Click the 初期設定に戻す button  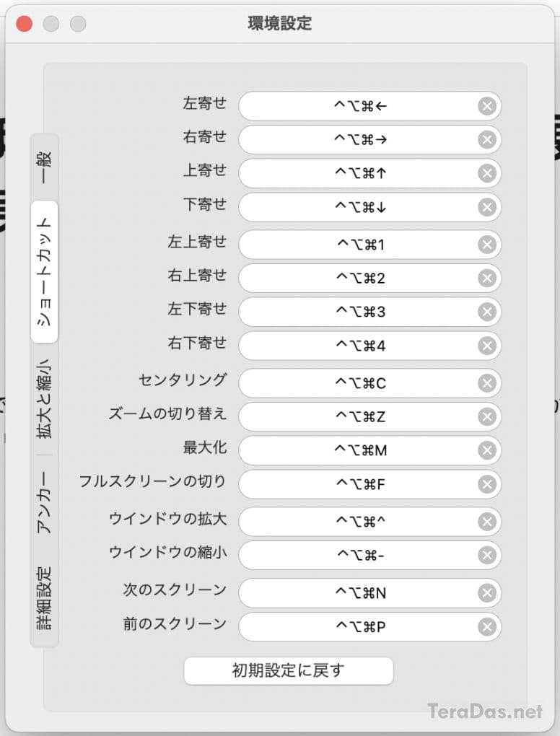[x=289, y=670]
